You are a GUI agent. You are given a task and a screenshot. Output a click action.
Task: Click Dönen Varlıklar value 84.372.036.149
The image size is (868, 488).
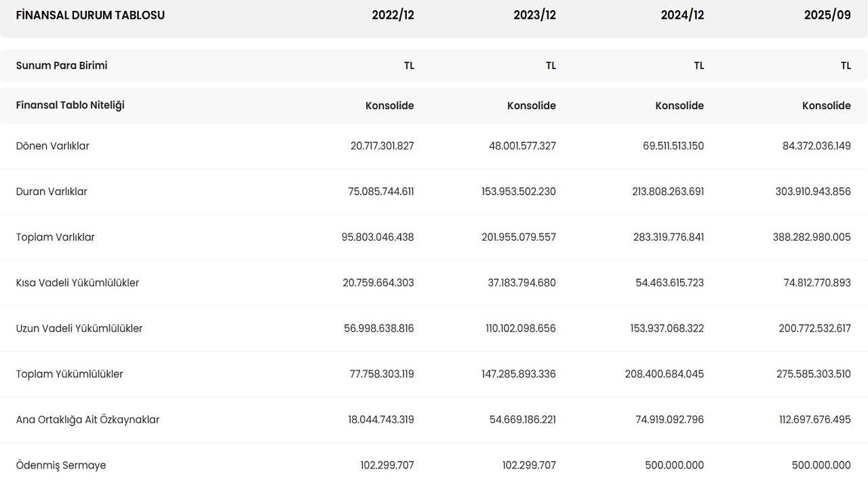click(x=816, y=146)
